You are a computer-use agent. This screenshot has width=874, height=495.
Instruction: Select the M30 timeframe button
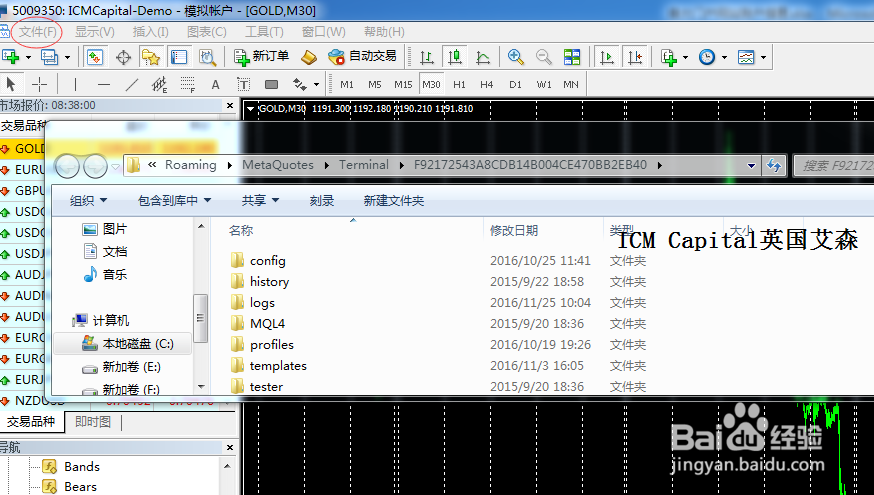coord(431,85)
